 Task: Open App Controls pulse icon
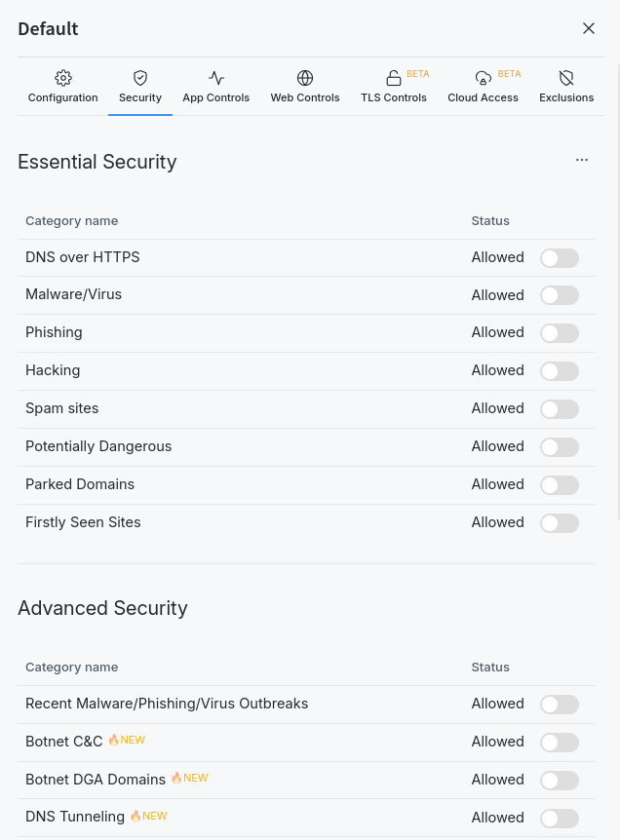(x=216, y=78)
